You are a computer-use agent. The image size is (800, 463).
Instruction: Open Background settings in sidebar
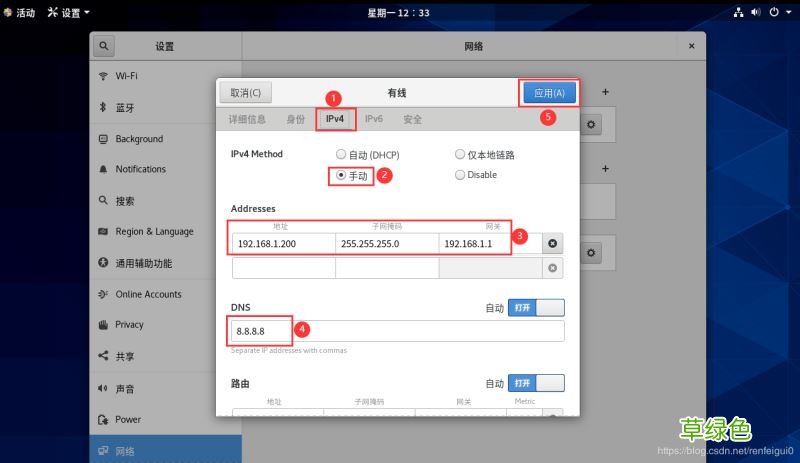[x=165, y=139]
